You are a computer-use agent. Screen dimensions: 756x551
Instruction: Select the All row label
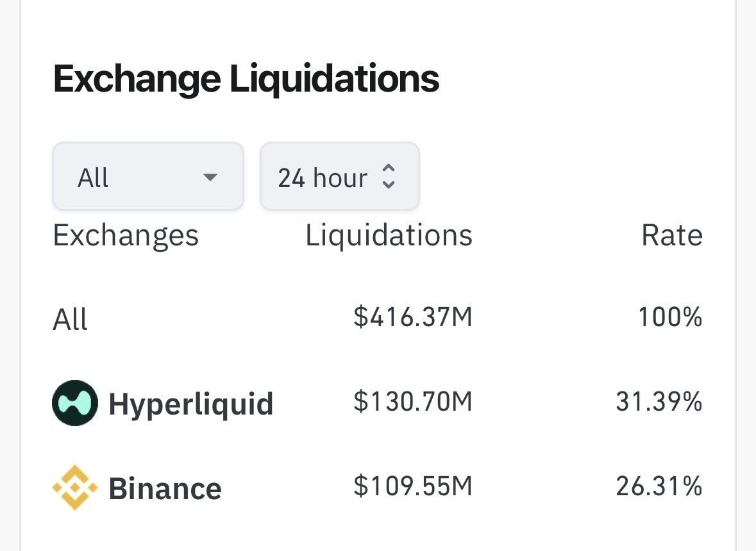tap(70, 318)
